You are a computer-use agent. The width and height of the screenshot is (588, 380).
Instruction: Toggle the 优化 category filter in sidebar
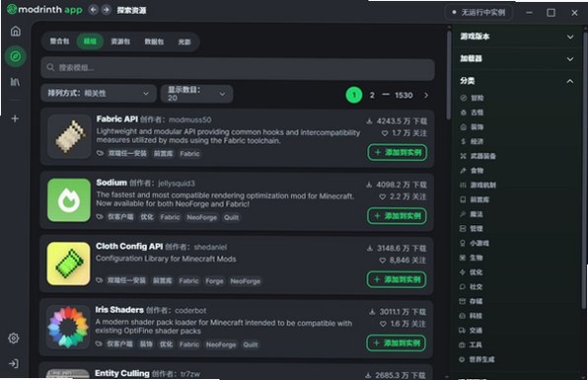pyautogui.click(x=471, y=272)
